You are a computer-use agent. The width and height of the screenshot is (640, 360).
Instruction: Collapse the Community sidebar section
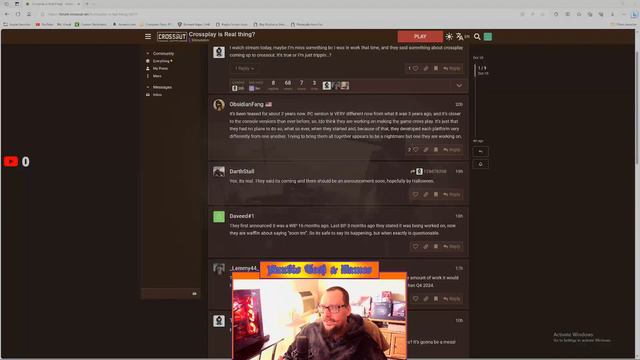[x=161, y=53]
